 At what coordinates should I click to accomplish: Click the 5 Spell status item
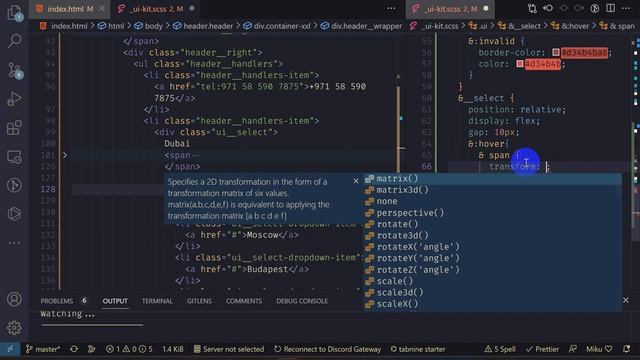(500, 349)
